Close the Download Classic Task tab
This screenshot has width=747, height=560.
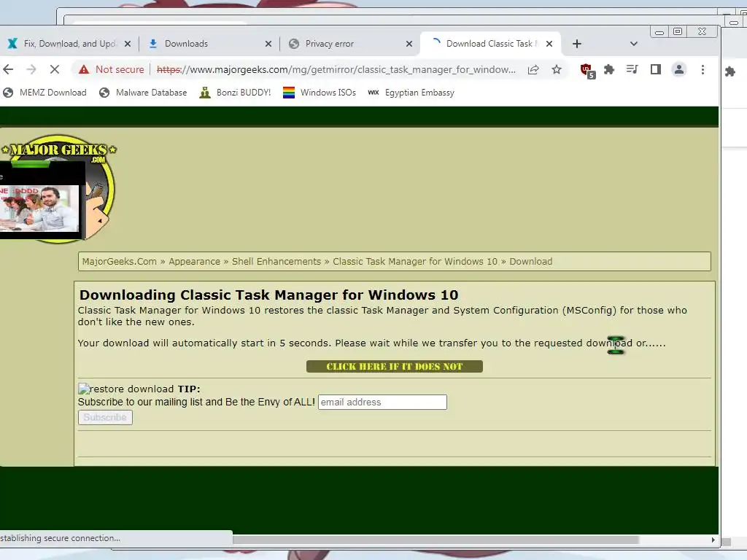point(549,44)
